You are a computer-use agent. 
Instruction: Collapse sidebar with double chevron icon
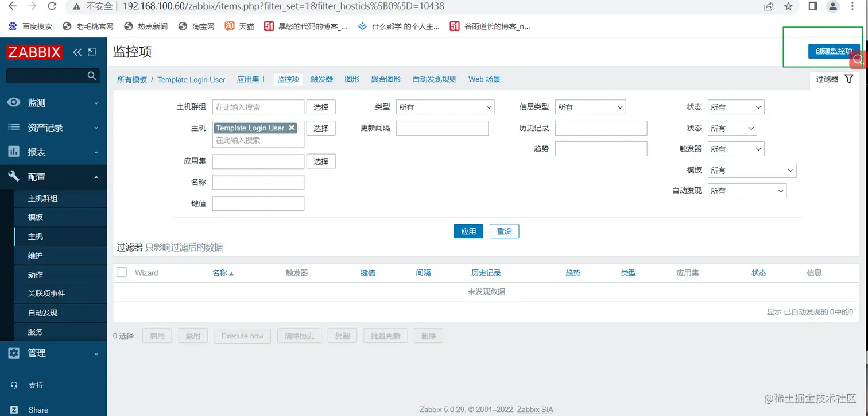coord(77,52)
